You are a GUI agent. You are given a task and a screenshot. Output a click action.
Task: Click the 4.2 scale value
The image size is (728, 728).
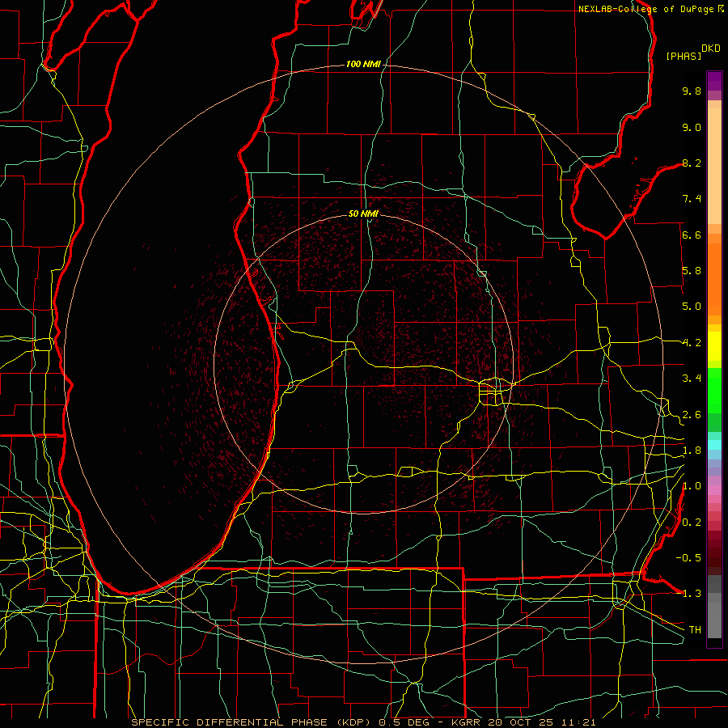(x=692, y=343)
